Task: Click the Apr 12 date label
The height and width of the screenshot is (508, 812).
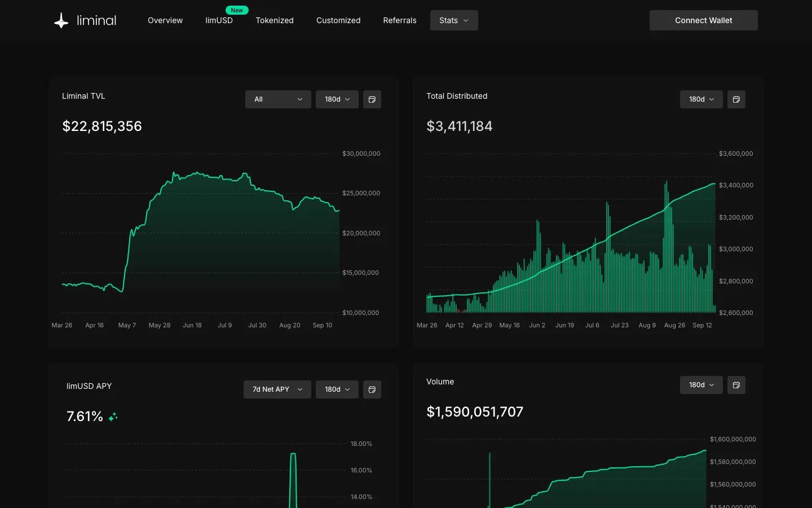Action: point(454,325)
